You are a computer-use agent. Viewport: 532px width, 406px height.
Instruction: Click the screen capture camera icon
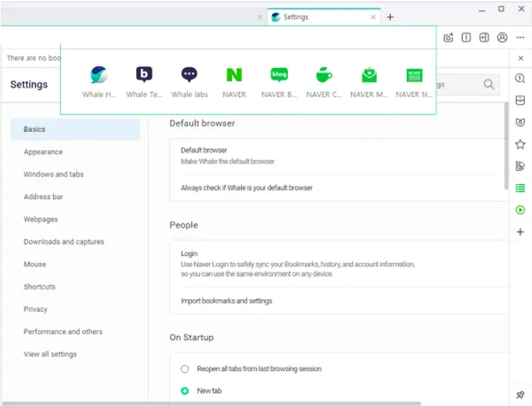click(x=448, y=38)
